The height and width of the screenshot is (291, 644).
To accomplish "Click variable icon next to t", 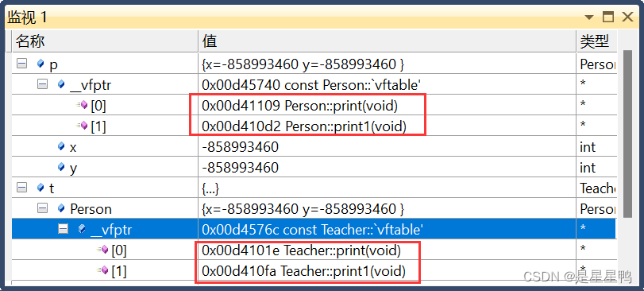I will tap(40, 188).
